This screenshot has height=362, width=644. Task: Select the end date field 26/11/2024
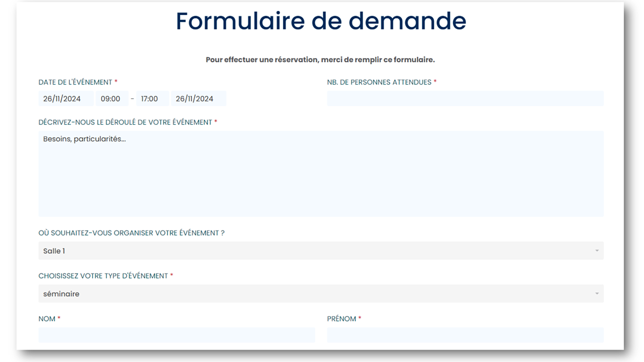point(199,98)
